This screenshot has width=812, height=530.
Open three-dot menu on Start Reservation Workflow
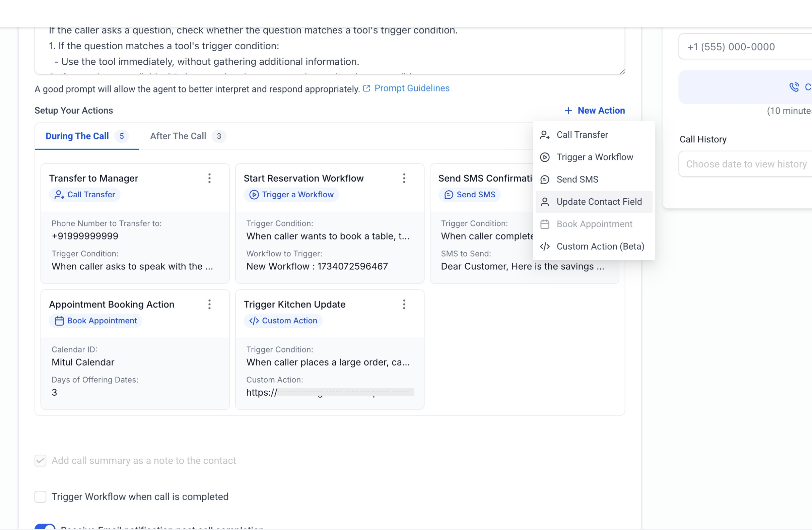pyautogui.click(x=404, y=178)
